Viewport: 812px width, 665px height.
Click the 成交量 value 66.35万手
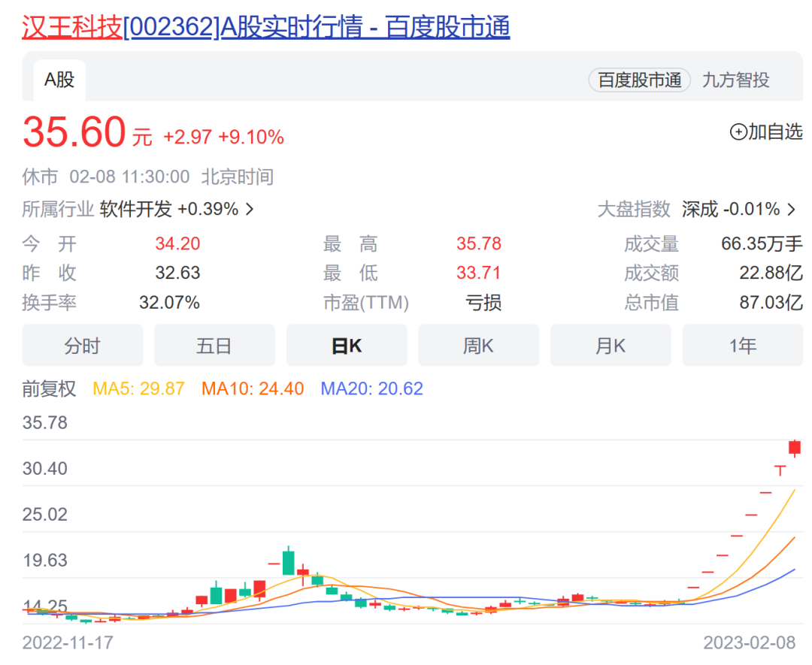click(x=762, y=243)
